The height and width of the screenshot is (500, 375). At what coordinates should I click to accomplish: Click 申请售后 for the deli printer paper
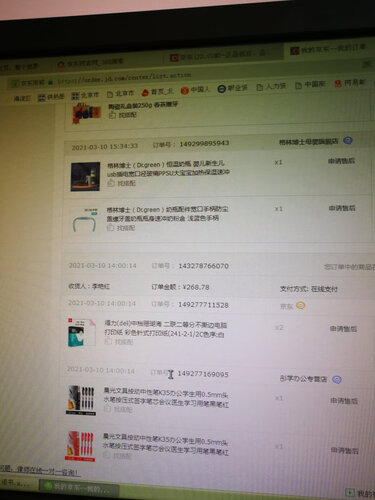(343, 329)
